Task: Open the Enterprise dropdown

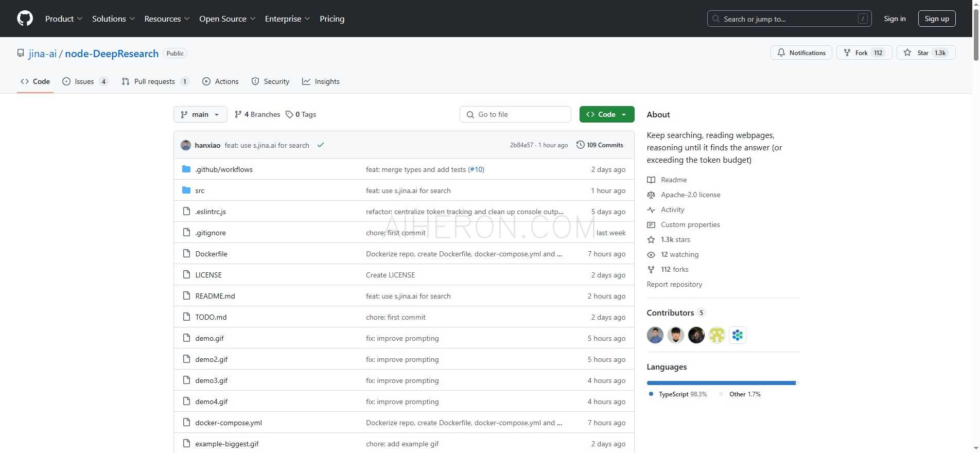Action: [x=287, y=19]
